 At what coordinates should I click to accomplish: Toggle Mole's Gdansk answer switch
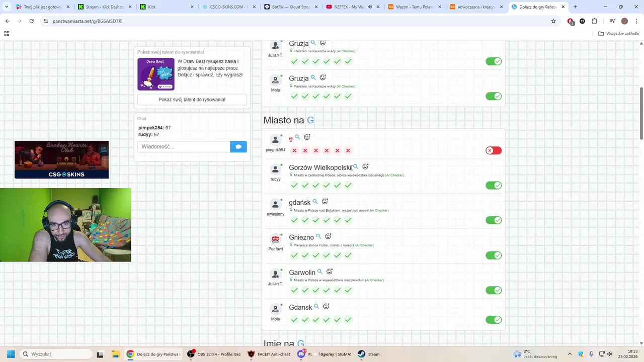[494, 320]
